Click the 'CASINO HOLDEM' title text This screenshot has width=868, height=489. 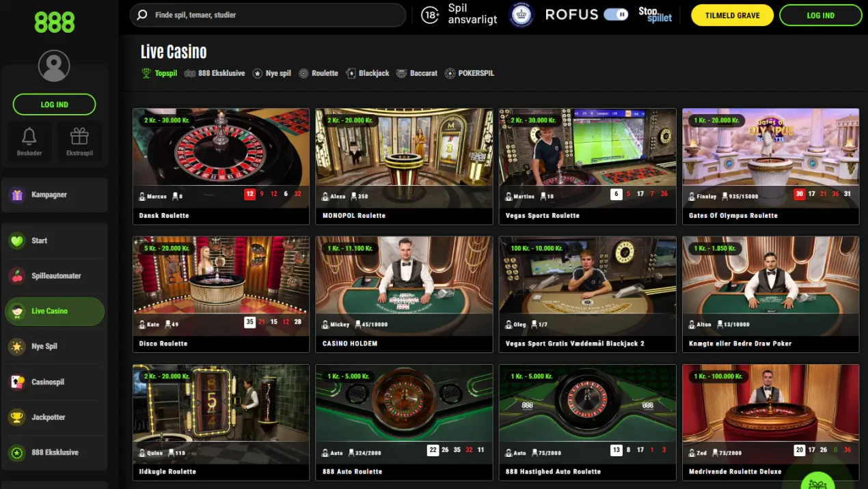(350, 344)
